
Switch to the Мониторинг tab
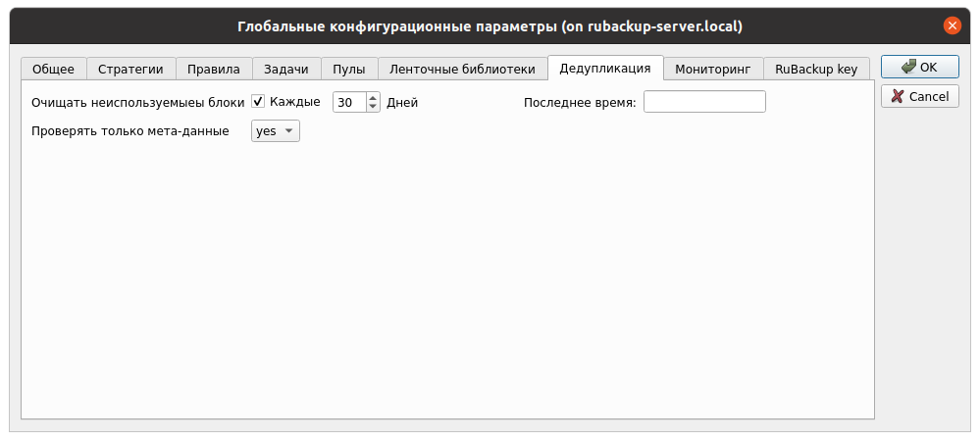[712, 69]
